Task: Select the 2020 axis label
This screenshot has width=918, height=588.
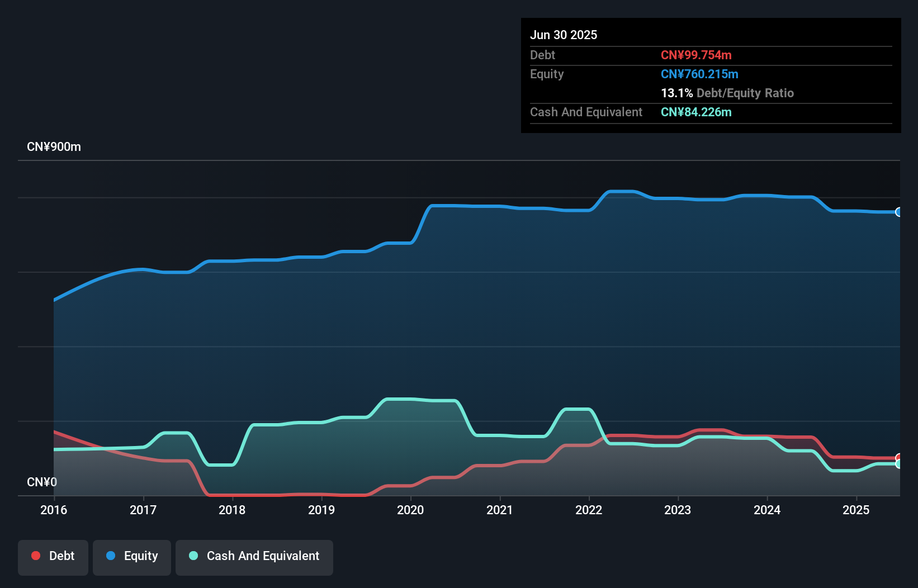Action: (411, 510)
